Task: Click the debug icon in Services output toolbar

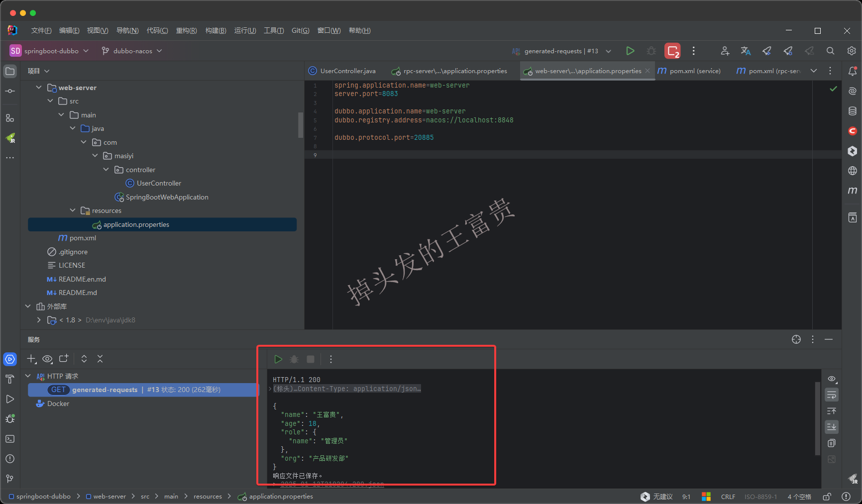Action: [294, 359]
